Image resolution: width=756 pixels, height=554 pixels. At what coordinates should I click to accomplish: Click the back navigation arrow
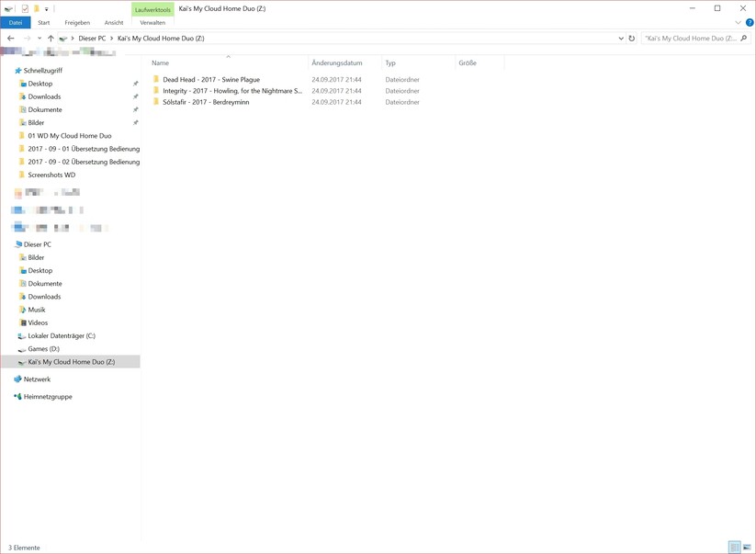11,39
